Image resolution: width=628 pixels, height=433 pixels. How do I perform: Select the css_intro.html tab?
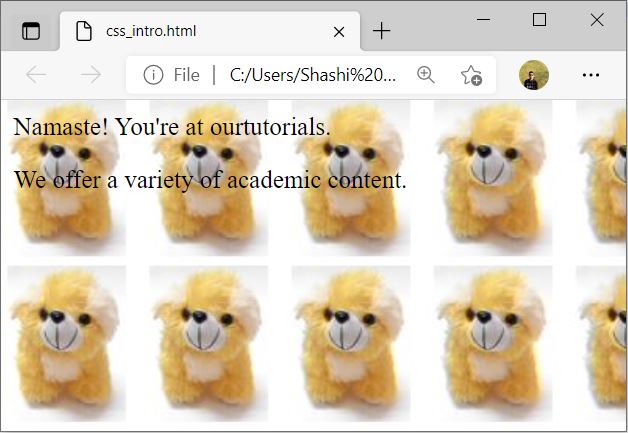pos(210,31)
